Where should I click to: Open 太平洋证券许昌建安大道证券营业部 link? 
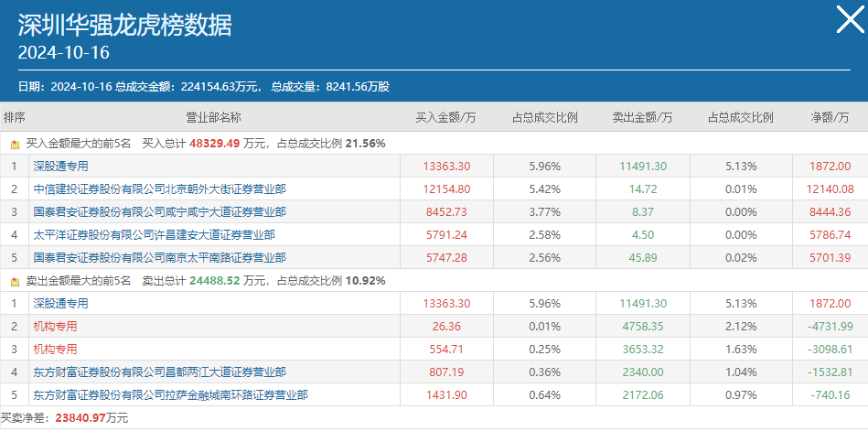coord(154,235)
